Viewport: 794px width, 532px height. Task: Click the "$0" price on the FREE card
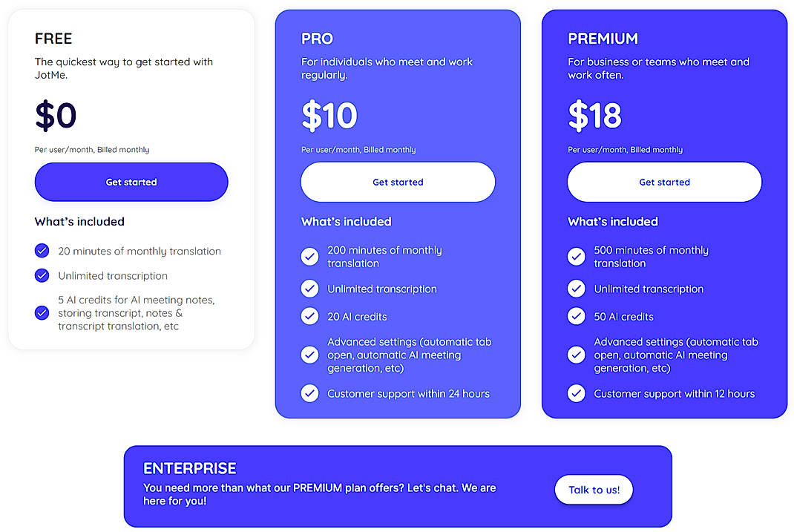pos(56,115)
